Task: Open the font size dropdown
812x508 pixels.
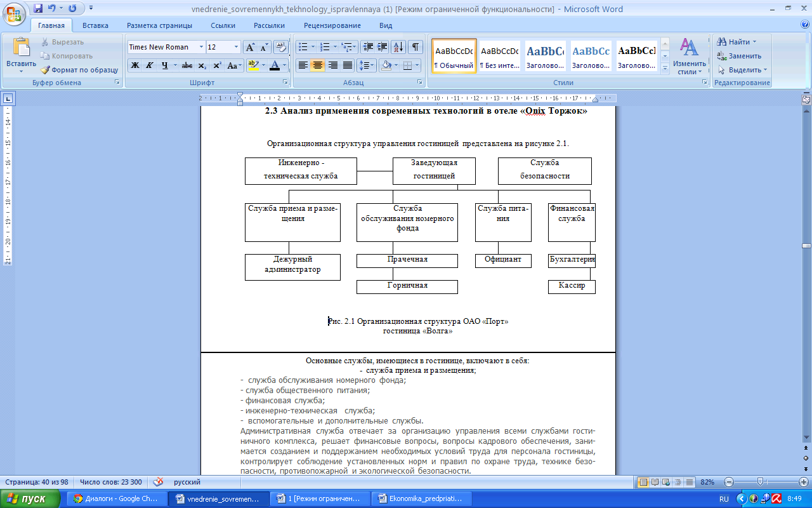Action: [x=237, y=47]
